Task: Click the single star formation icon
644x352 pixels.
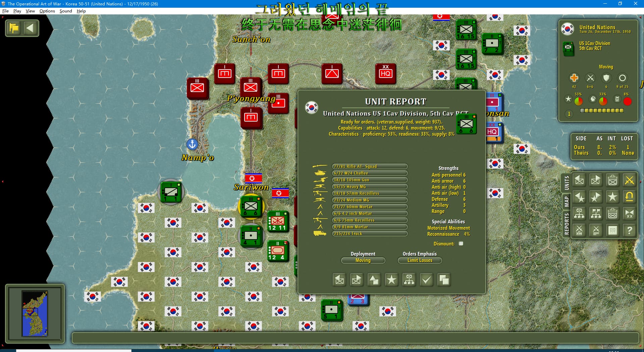Action: [x=613, y=197]
